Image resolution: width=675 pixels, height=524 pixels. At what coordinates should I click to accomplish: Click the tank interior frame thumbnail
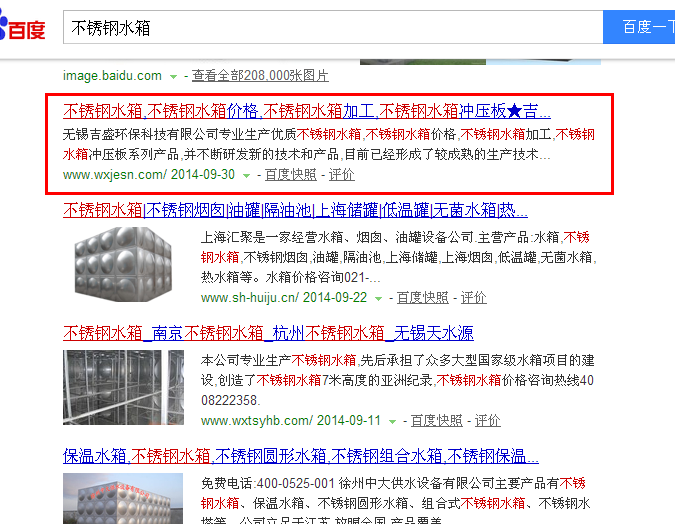pyautogui.click(x=123, y=387)
